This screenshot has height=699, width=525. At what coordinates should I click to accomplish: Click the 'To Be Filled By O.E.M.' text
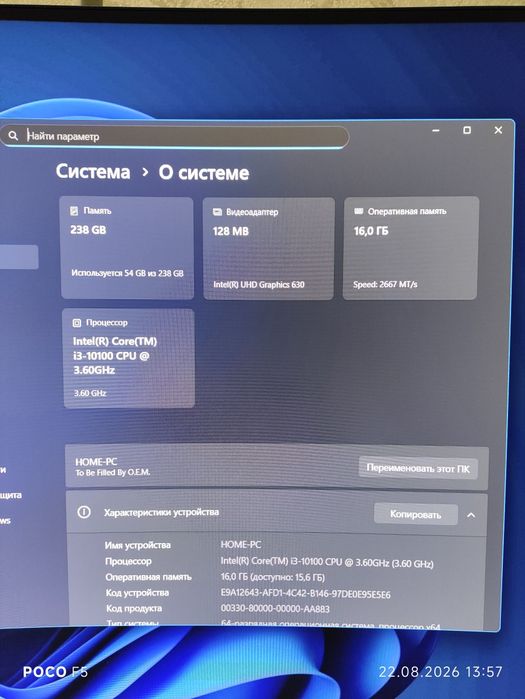[x=113, y=472]
